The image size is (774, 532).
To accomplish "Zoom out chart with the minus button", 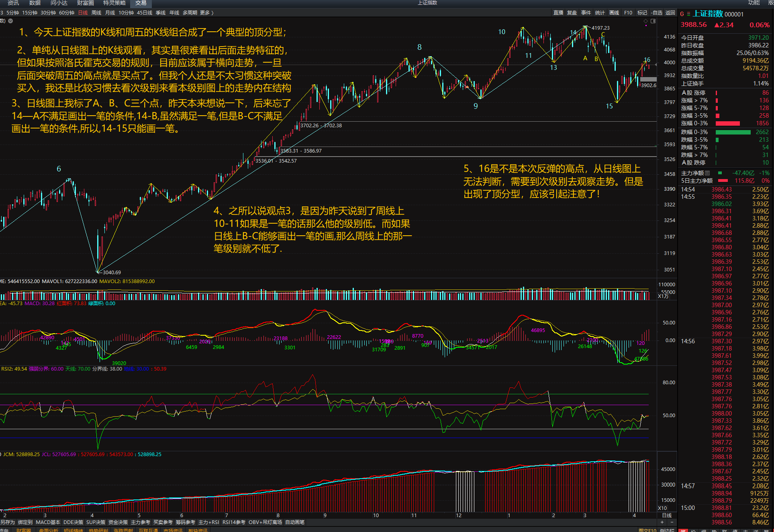I will pos(672,522).
